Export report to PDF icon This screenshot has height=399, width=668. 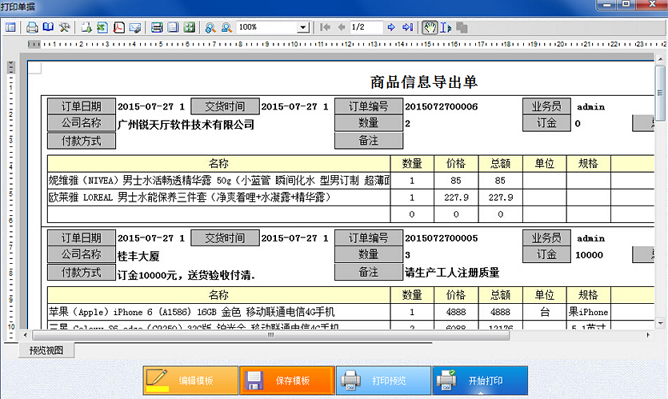(119, 28)
